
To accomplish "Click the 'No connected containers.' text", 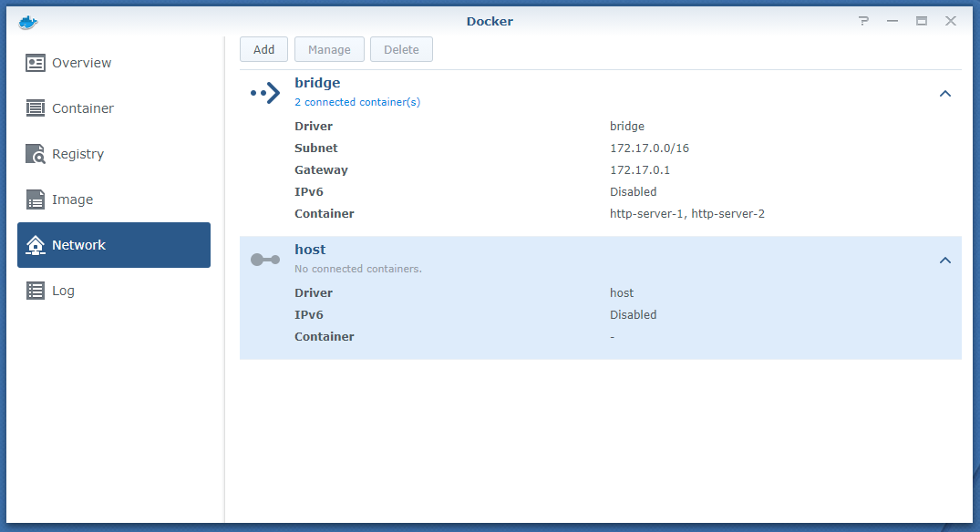I will pos(358,269).
